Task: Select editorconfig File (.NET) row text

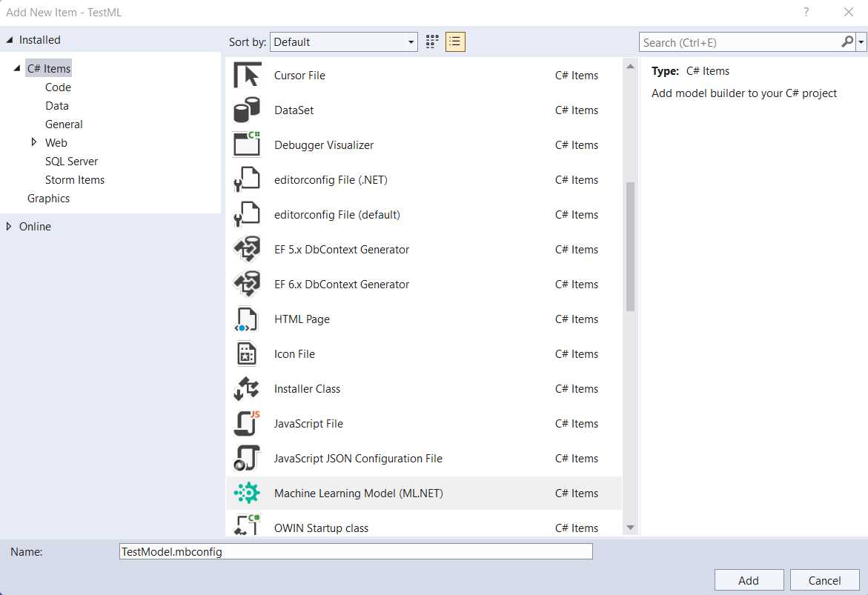Action: (x=331, y=180)
